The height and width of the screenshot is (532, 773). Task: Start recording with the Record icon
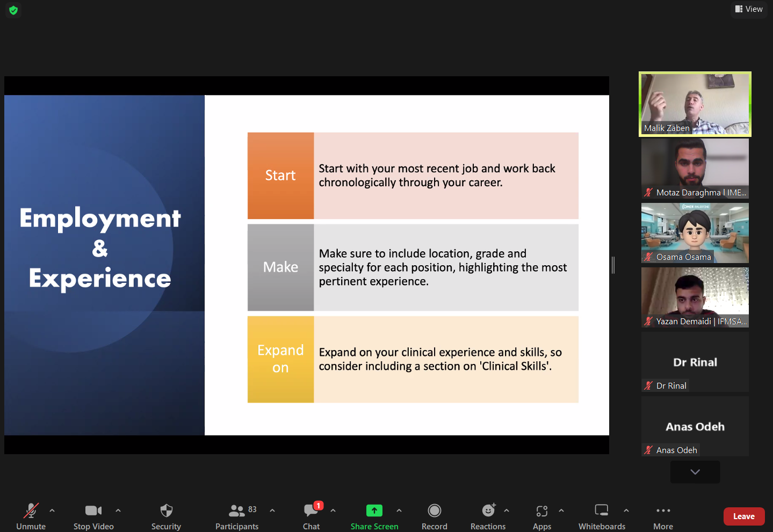(x=435, y=510)
